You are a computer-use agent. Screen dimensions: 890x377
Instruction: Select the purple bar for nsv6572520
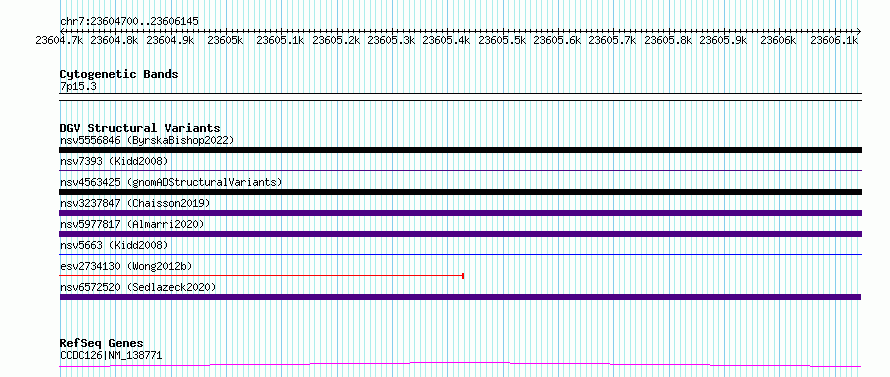coord(460,297)
